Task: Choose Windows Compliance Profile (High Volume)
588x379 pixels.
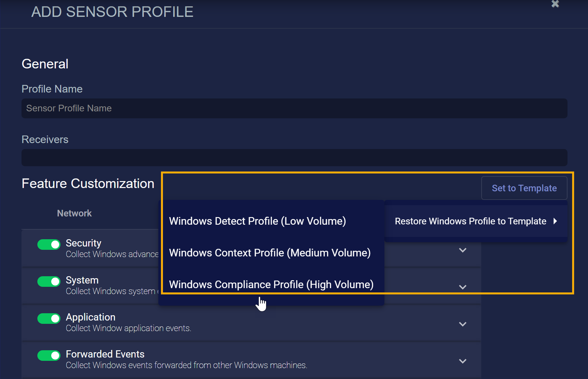Action: [271, 284]
